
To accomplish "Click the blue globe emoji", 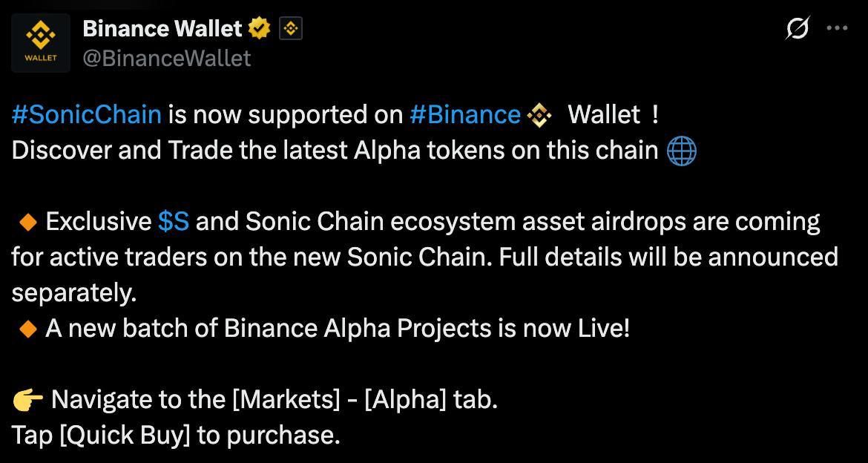I will [x=681, y=151].
